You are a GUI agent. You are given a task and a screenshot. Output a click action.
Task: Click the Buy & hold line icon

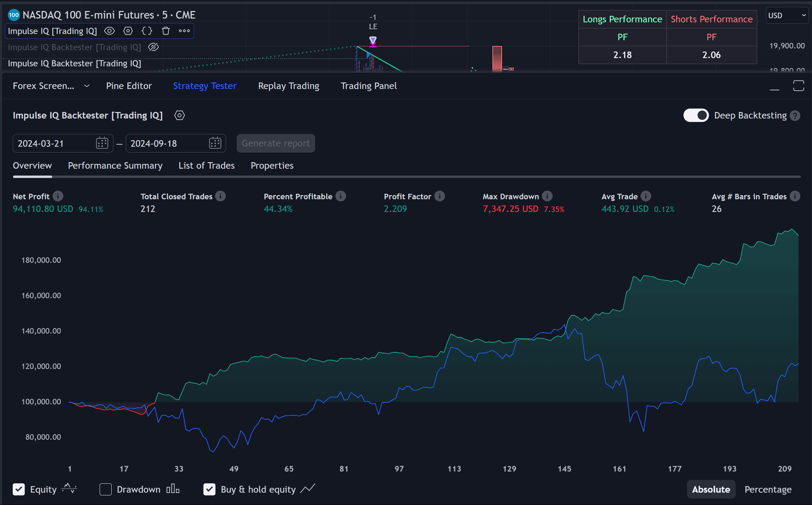point(308,488)
